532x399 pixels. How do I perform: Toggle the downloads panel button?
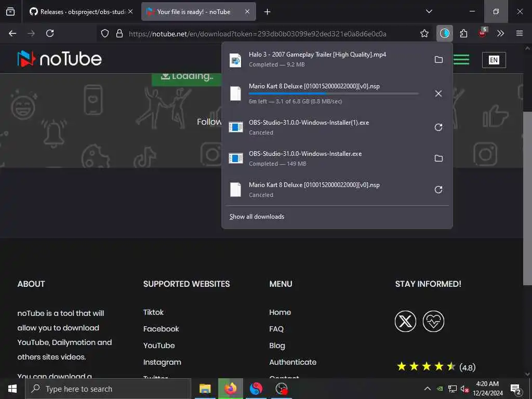(x=445, y=33)
